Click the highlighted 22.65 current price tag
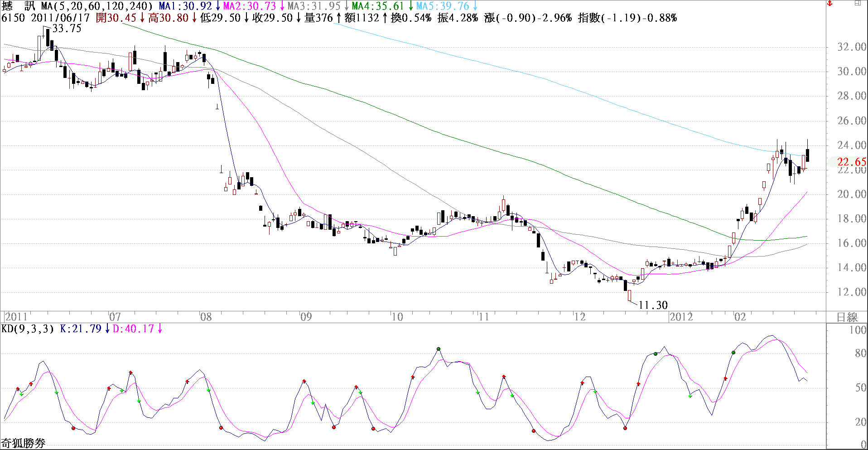Viewport: 868px width, 450px height. (x=851, y=162)
